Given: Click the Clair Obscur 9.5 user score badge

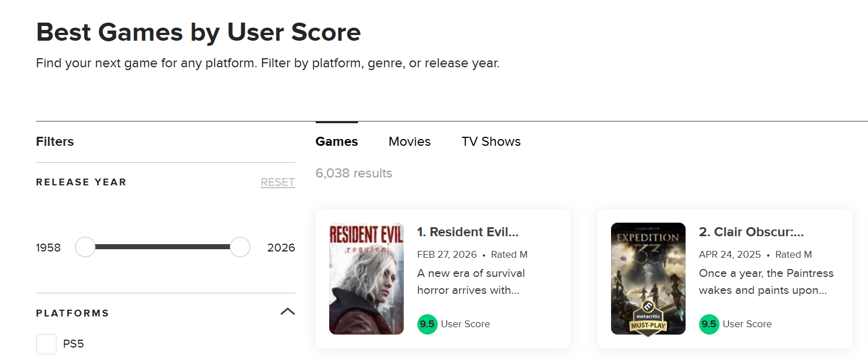Looking at the screenshot, I should (x=709, y=324).
